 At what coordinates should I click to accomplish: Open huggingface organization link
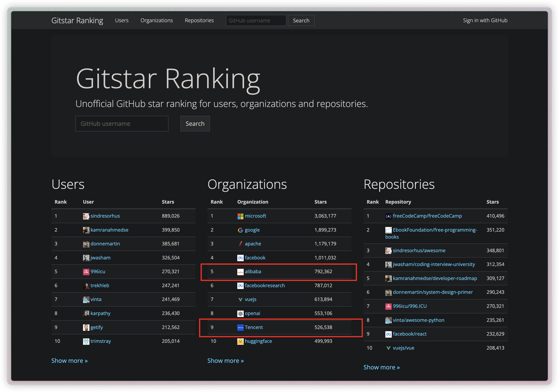point(258,341)
